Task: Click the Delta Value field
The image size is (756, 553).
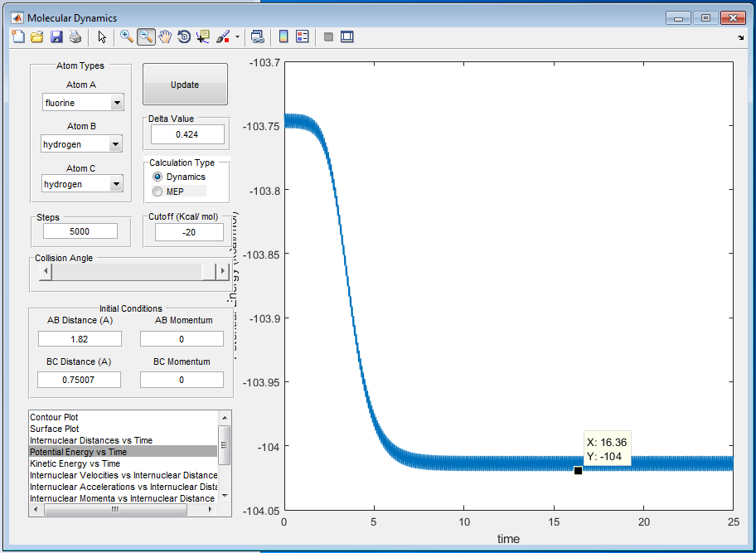Action: pos(187,134)
